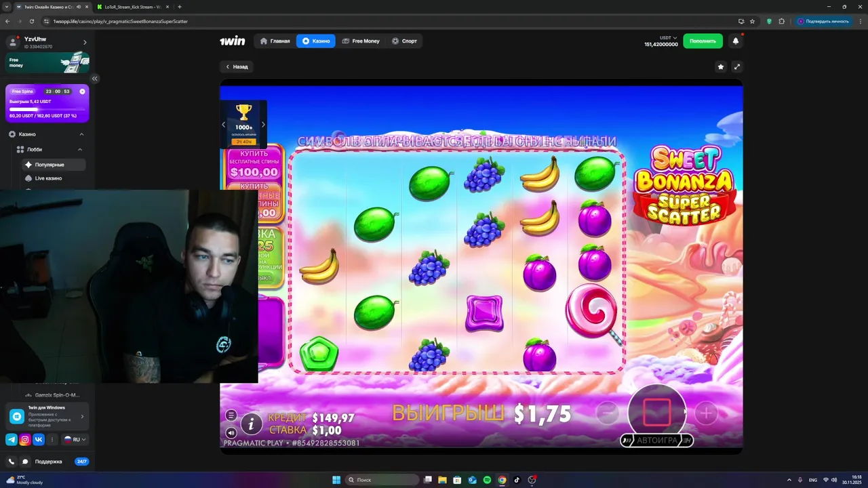Click Подтвердить личность profile button
The height and width of the screenshot is (488, 868).
(823, 21)
